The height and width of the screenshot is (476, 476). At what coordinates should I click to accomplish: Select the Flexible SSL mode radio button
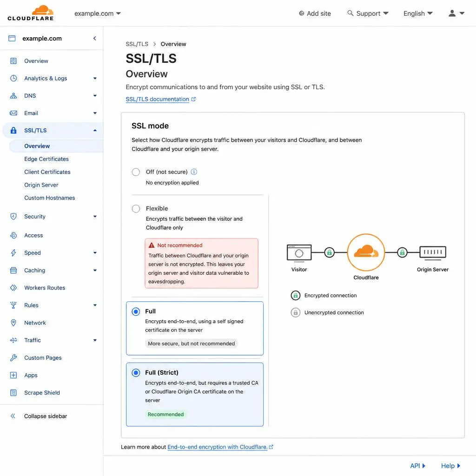click(136, 209)
